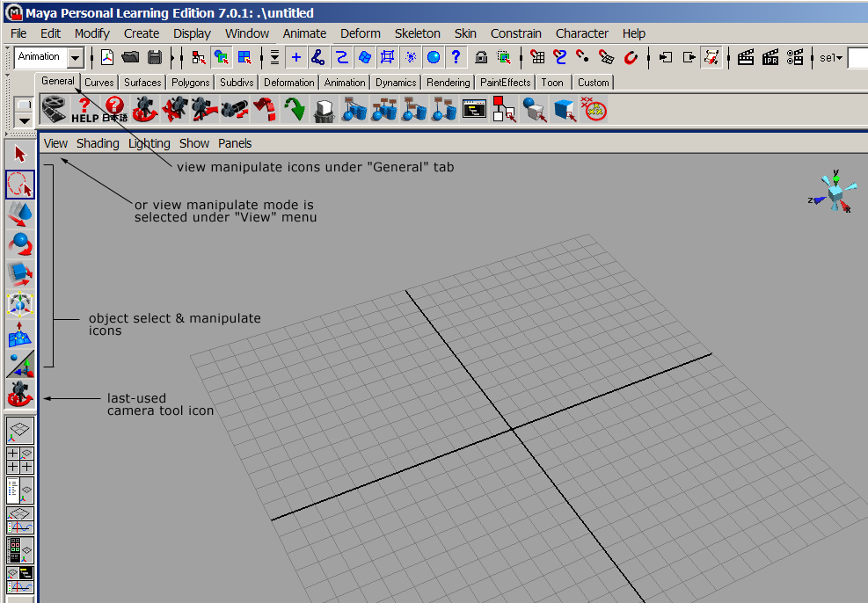The width and height of the screenshot is (868, 603).
Task: Click the Shading menu in the viewport
Action: (x=98, y=142)
